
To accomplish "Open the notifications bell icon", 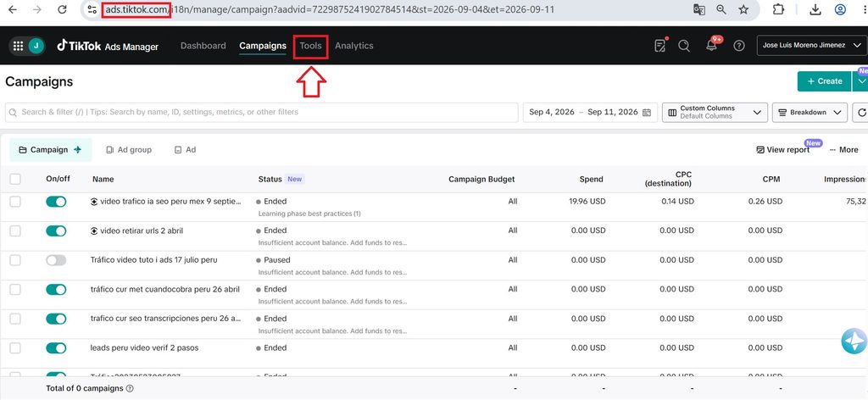I will (x=712, y=46).
